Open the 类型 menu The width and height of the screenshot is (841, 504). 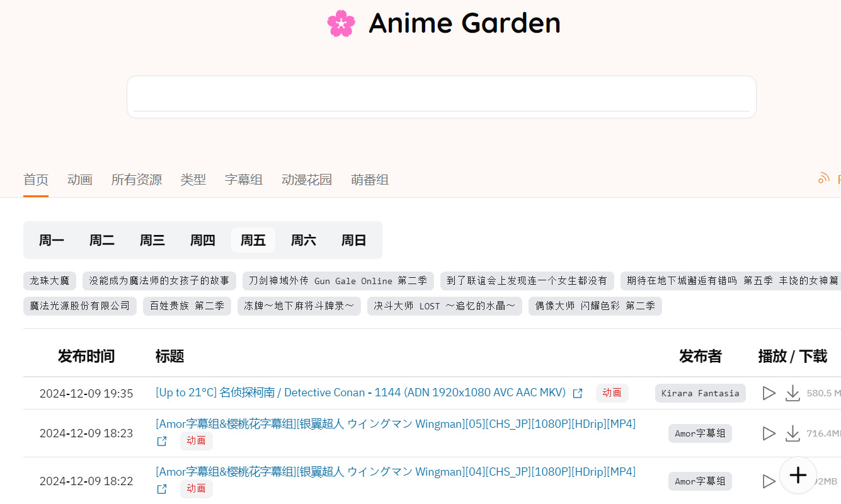[x=193, y=180]
